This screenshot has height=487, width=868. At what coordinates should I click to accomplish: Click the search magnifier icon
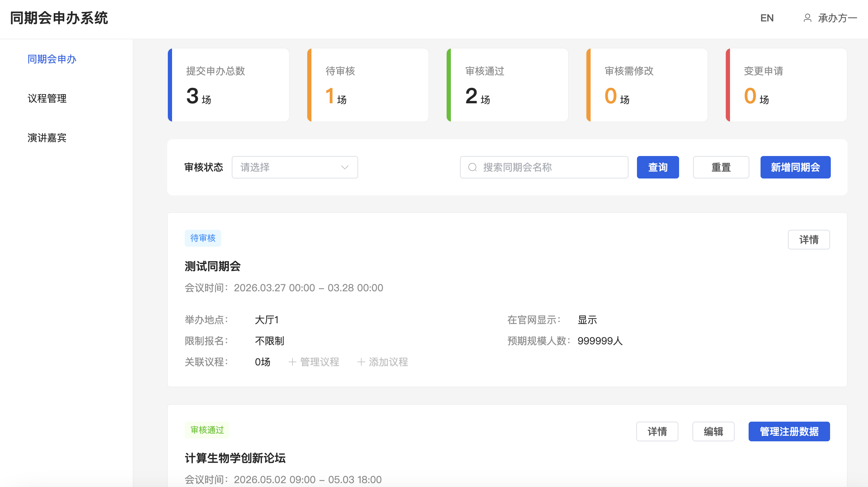(473, 167)
